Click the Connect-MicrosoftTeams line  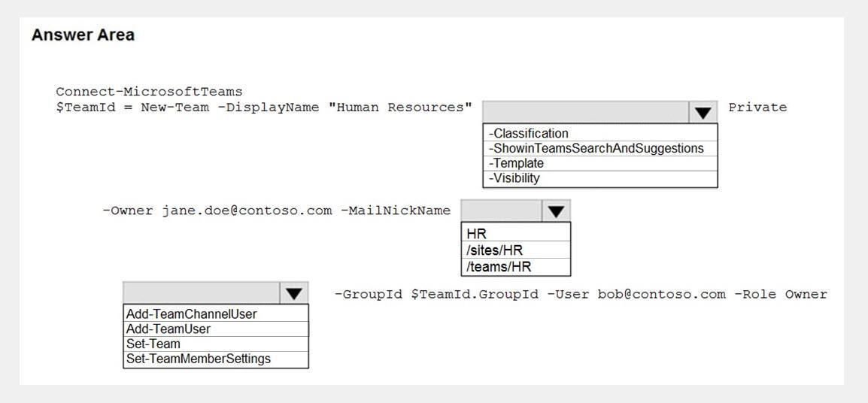click(149, 92)
